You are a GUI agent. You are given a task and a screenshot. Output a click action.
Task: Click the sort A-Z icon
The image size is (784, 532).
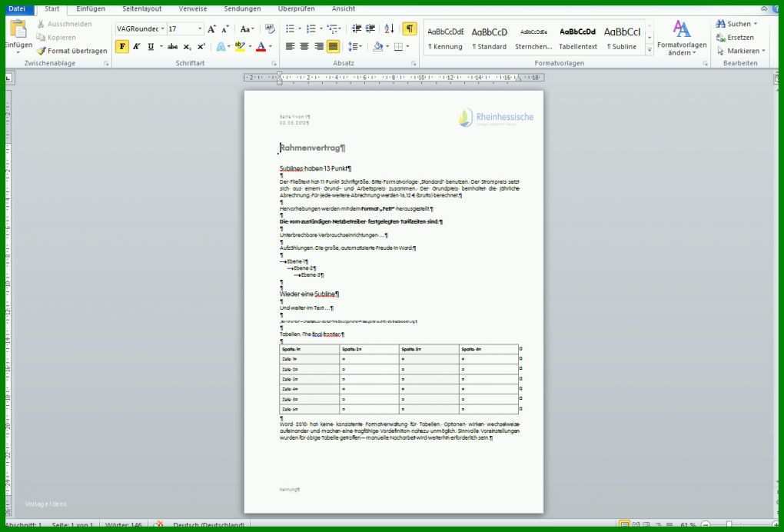389,29
